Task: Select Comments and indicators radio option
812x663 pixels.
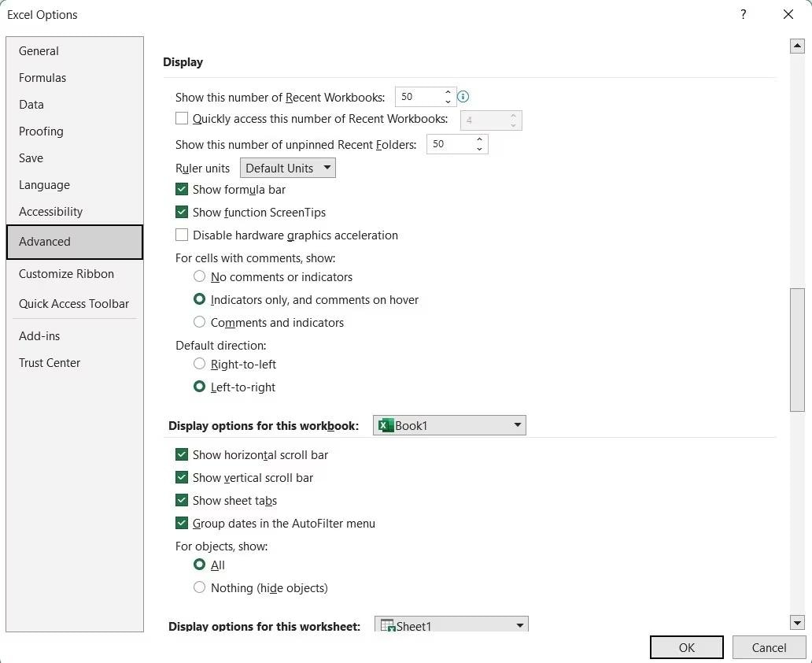Action: [x=199, y=322]
